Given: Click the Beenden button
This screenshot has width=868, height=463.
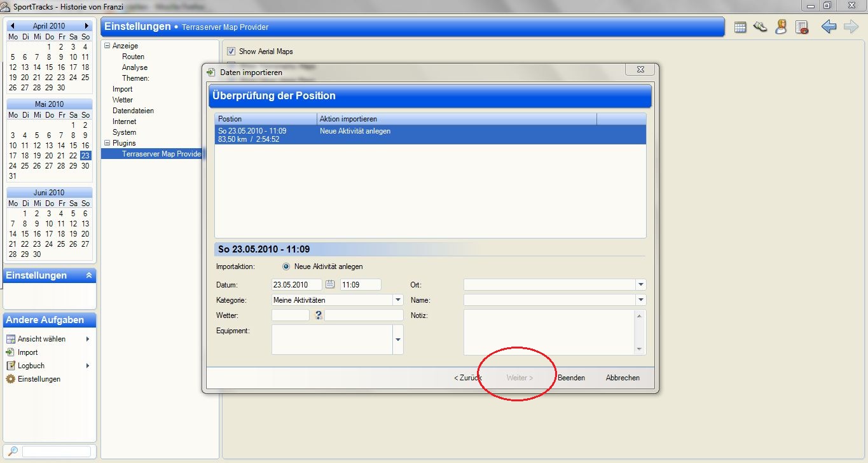Looking at the screenshot, I should point(571,378).
